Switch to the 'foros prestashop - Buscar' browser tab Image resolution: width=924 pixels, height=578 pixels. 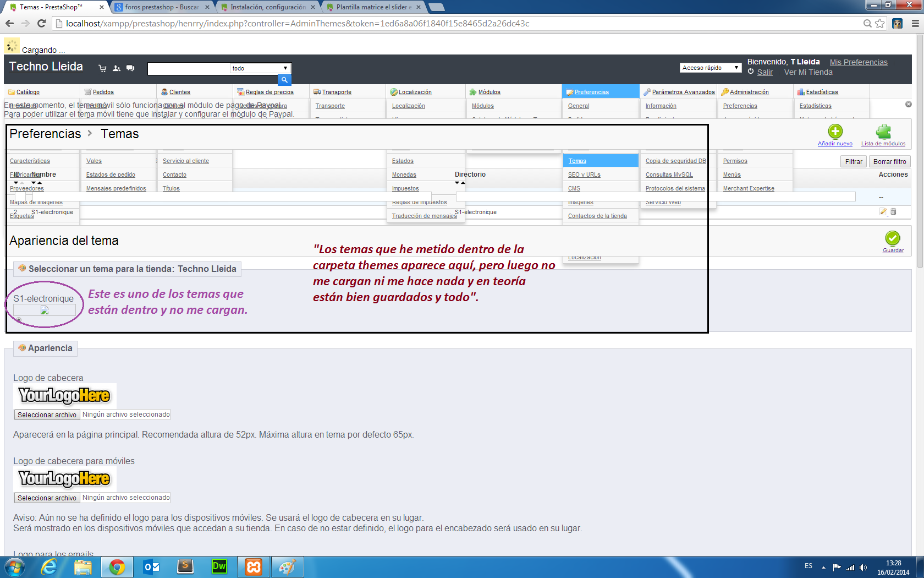tap(162, 7)
